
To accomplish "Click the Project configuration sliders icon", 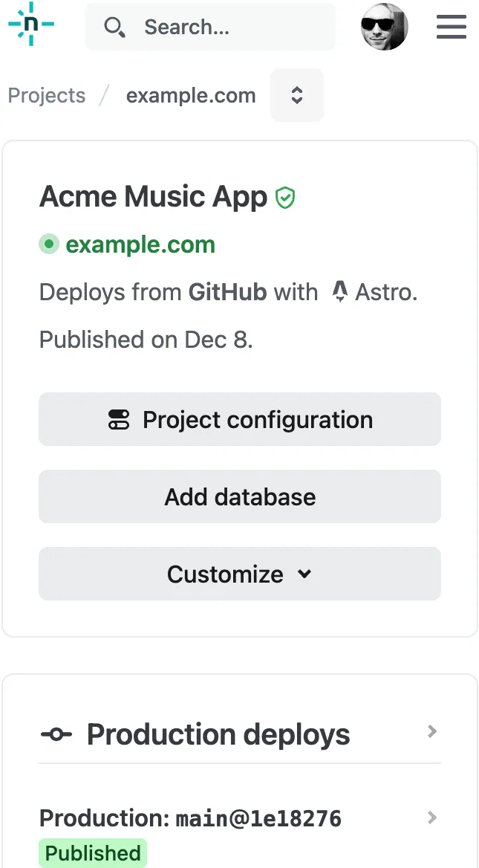I will pos(119,419).
